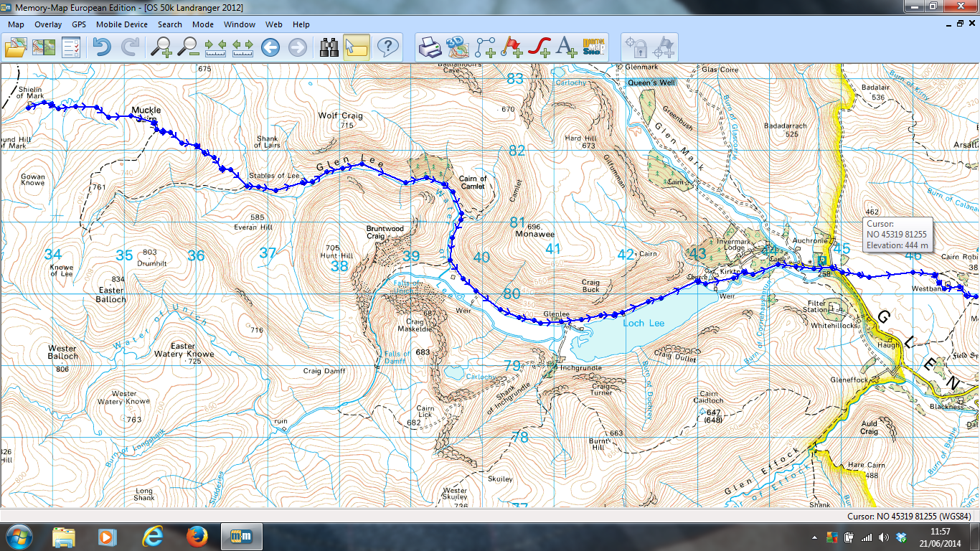Show hidden tray icons arrow
Image resolution: width=980 pixels, height=551 pixels.
pyautogui.click(x=815, y=537)
